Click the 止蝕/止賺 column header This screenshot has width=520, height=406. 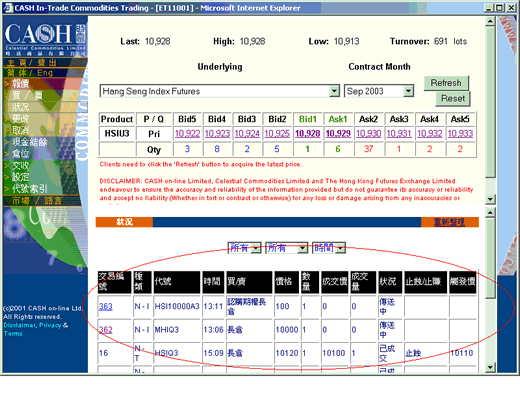pos(425,282)
